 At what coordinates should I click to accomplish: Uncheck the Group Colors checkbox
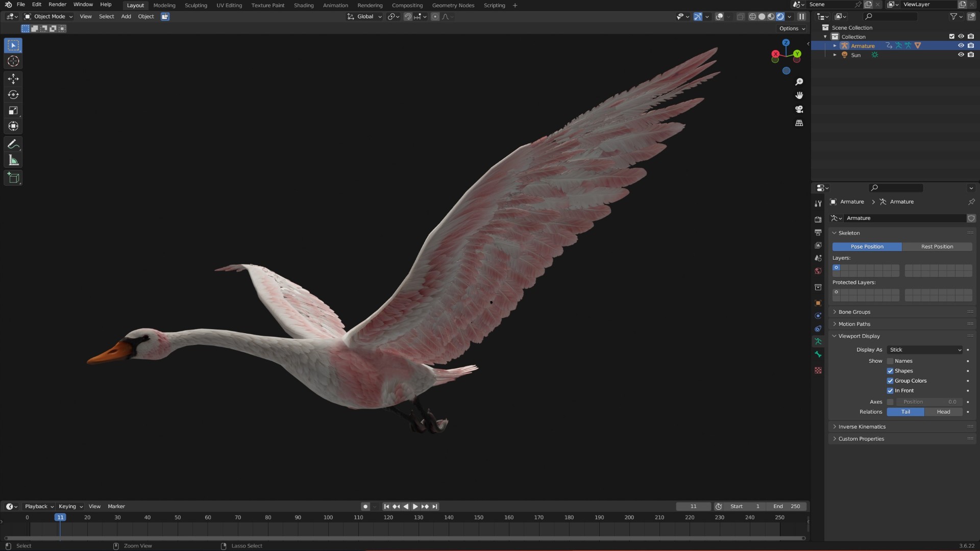click(890, 381)
